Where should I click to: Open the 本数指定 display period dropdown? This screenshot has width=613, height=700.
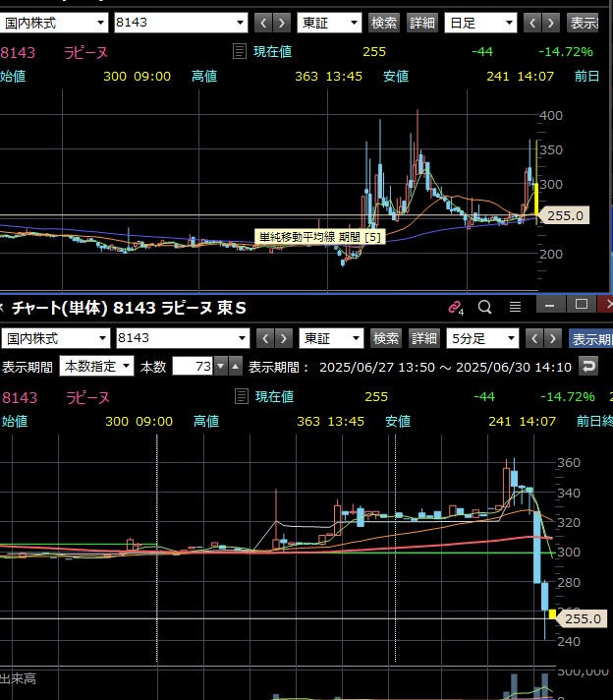click(x=96, y=366)
